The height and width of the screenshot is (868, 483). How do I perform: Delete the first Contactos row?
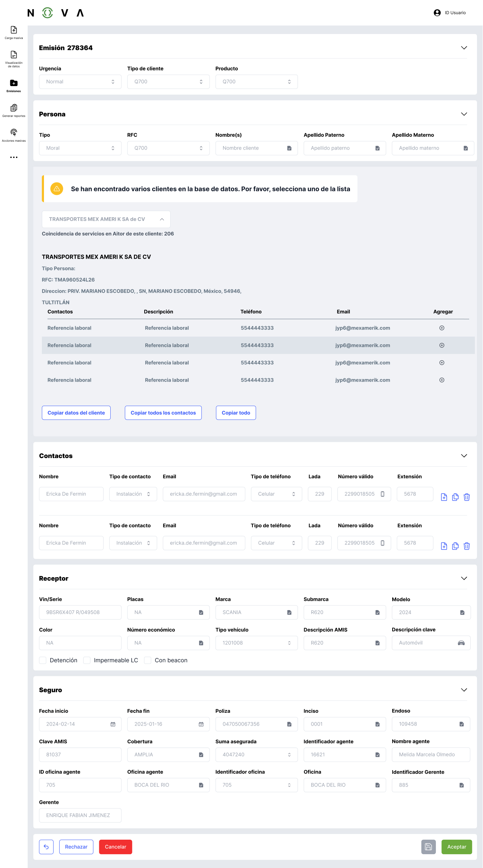(467, 497)
